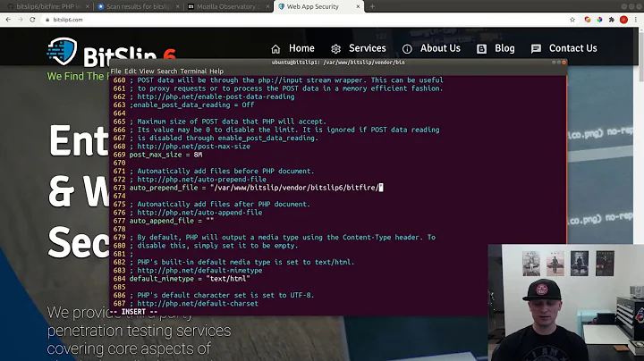Open the terminal Terminal menu
Image resolution: width=644 pixels, height=361 pixels.
coord(193,71)
